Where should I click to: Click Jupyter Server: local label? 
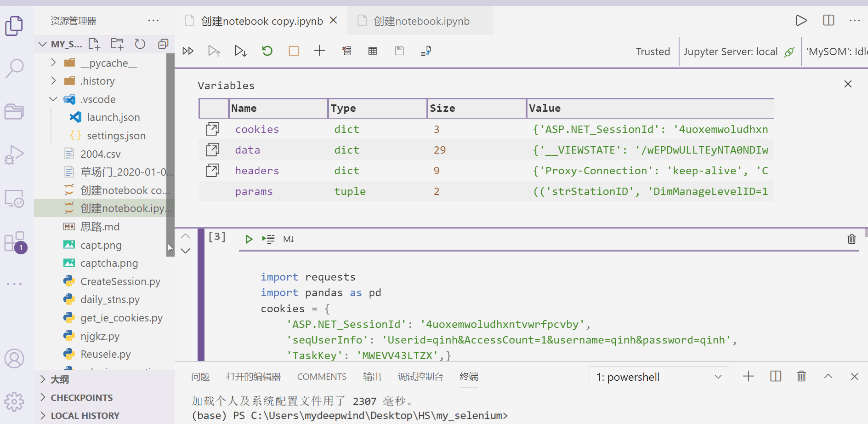730,52
